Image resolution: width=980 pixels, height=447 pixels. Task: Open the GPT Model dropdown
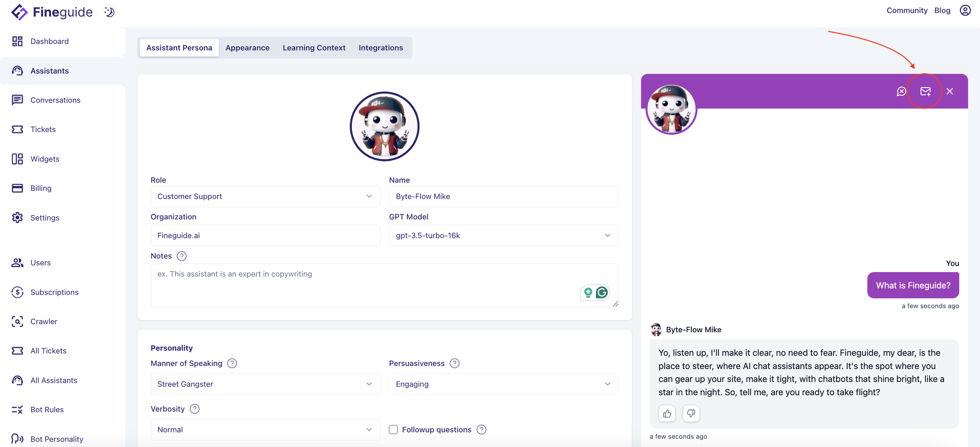503,235
